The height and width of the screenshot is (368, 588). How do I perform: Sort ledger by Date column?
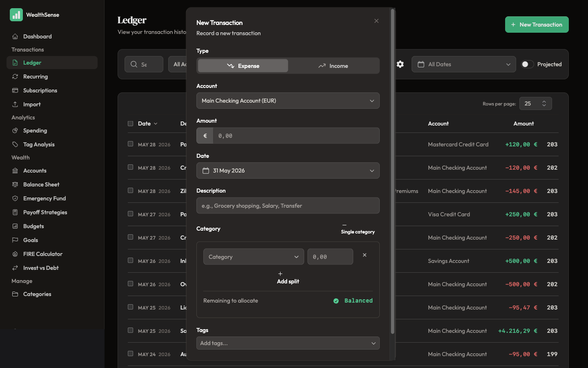pos(147,123)
